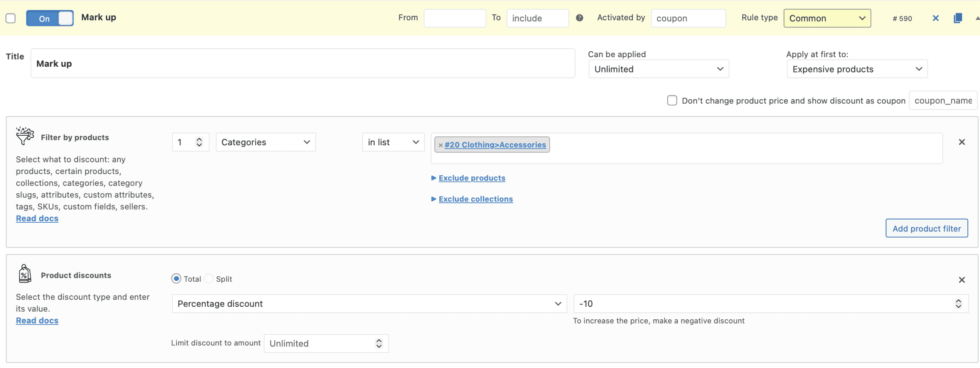Remove the Filter by products section

pos(962,142)
